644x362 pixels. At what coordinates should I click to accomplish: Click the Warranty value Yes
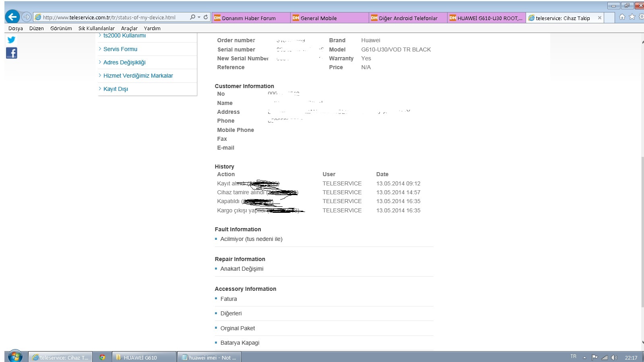tap(366, 58)
